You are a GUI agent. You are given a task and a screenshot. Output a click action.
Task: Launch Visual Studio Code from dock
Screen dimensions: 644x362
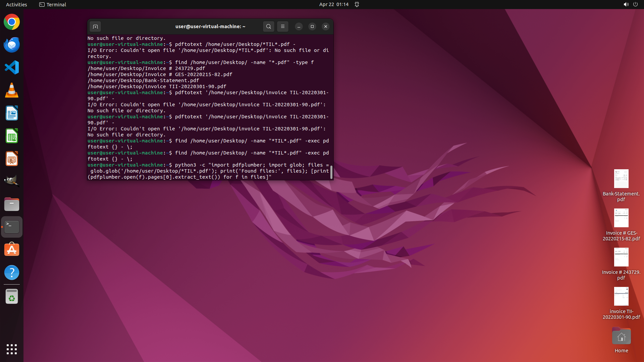click(x=12, y=68)
